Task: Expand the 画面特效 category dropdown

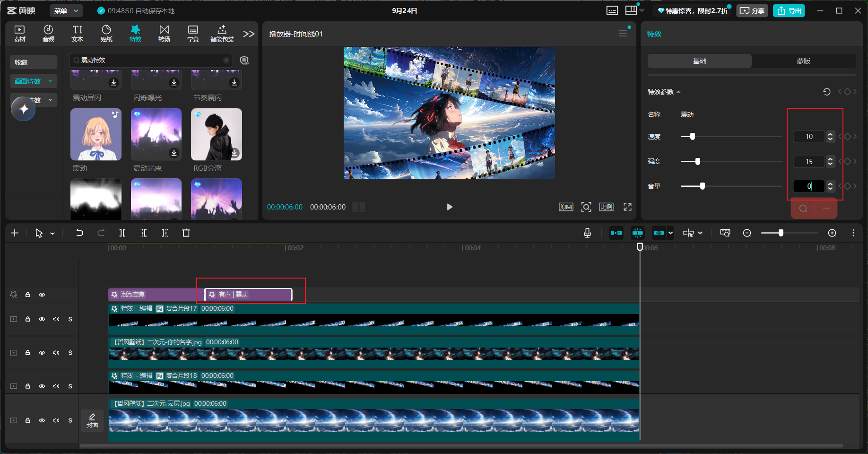Action: point(34,81)
